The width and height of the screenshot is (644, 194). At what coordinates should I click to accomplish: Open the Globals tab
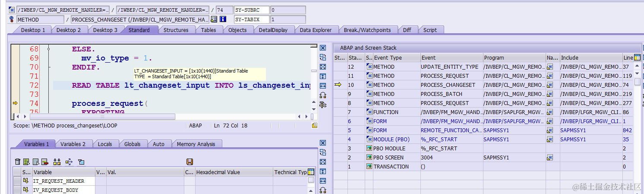[x=133, y=144]
